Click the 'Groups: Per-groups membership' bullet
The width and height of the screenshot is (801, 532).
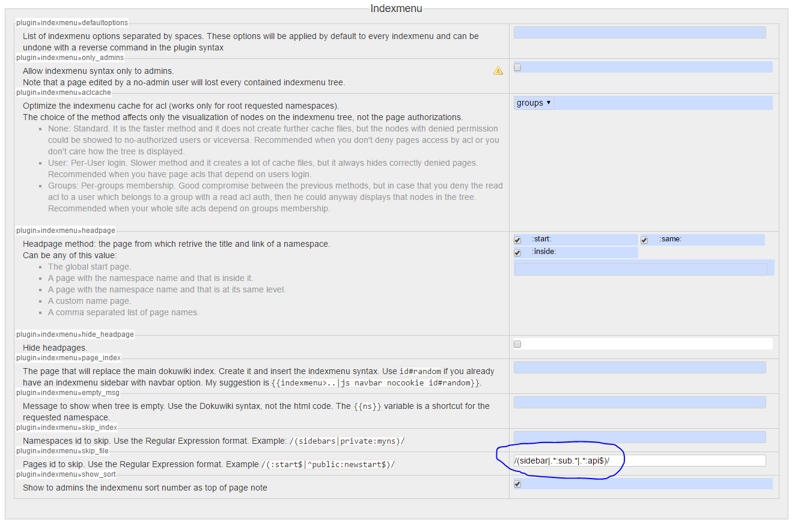[275, 197]
